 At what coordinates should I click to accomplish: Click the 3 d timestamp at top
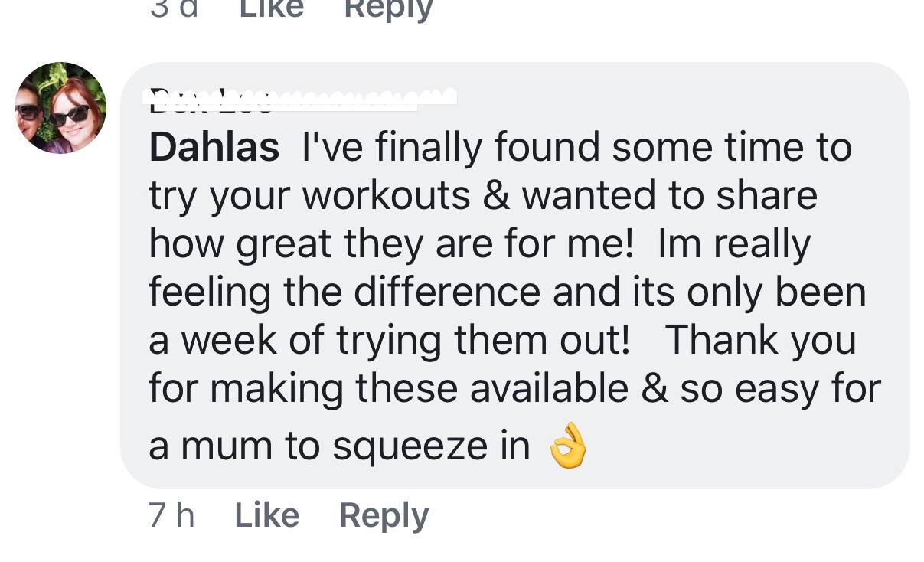click(x=175, y=9)
